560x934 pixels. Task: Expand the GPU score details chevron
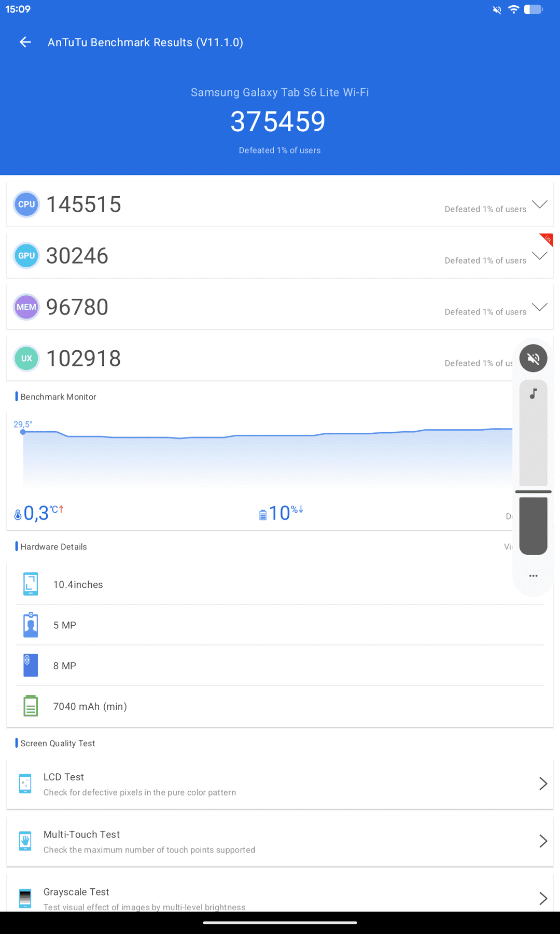pos(540,255)
